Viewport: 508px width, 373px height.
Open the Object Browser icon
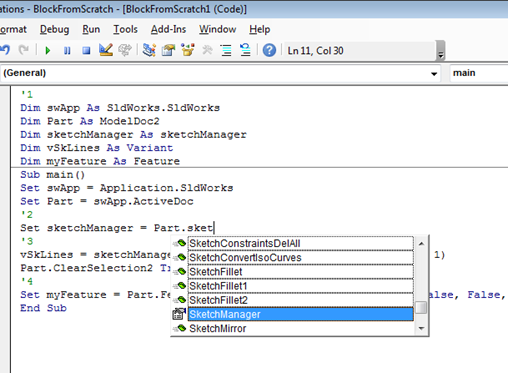coord(188,50)
